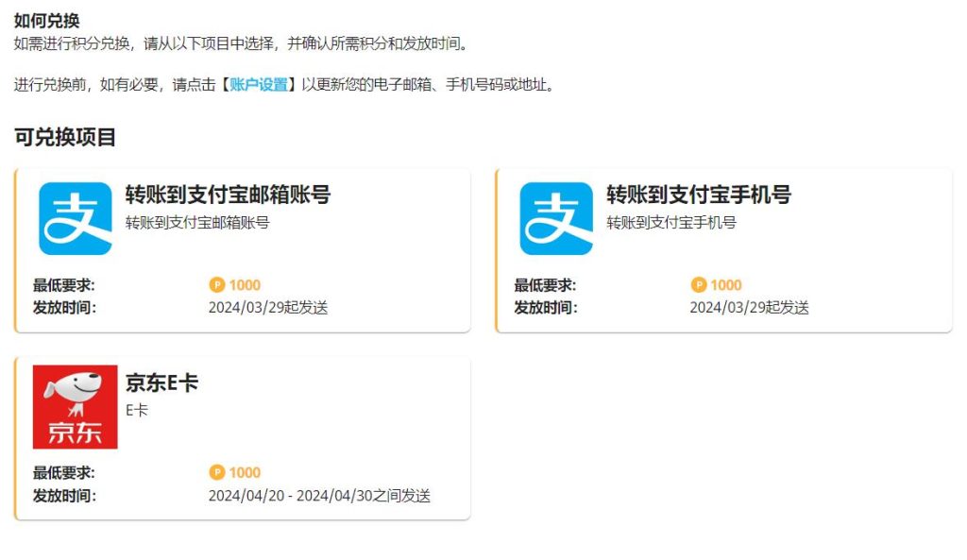Viewport: 967px width, 560px height.
Task: Click the 京东 JD logo thumbnail
Action: coord(76,407)
